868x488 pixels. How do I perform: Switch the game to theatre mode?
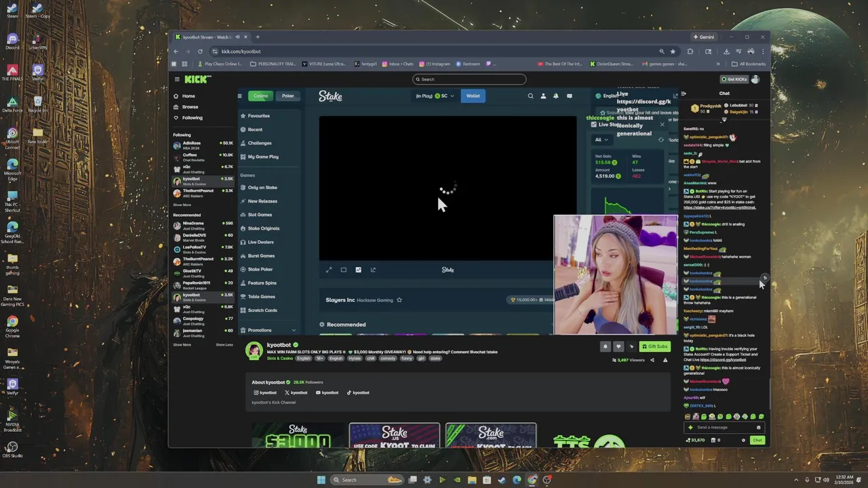[x=344, y=270]
